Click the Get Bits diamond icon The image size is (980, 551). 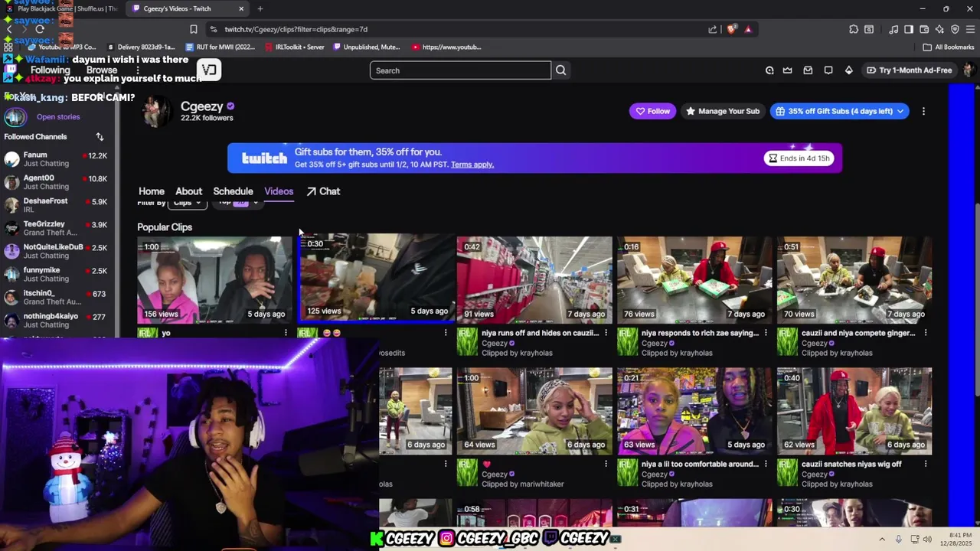[x=848, y=70]
